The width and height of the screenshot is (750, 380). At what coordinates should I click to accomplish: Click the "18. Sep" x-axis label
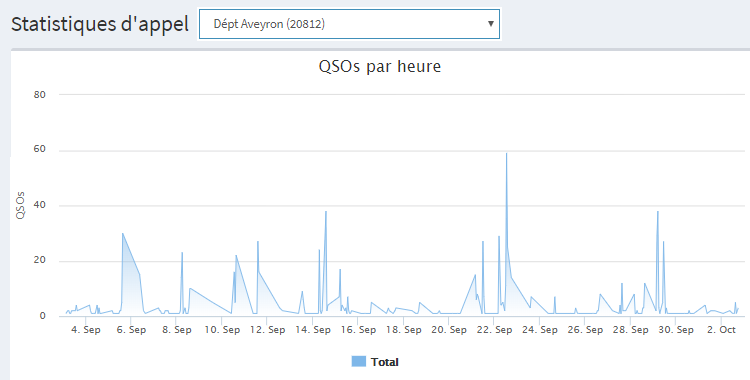point(404,330)
